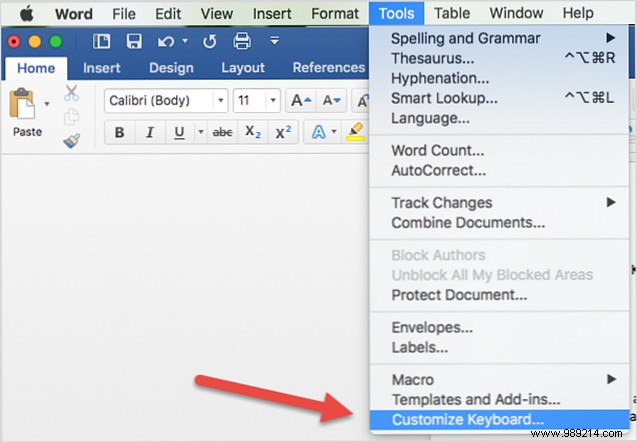Viewport: 637px width, 442px height.
Task: Open the Table menu
Action: tap(452, 14)
